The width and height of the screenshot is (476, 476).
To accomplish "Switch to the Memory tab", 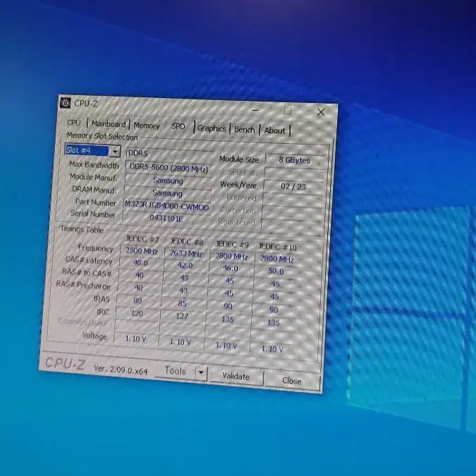I will pyautogui.click(x=146, y=126).
